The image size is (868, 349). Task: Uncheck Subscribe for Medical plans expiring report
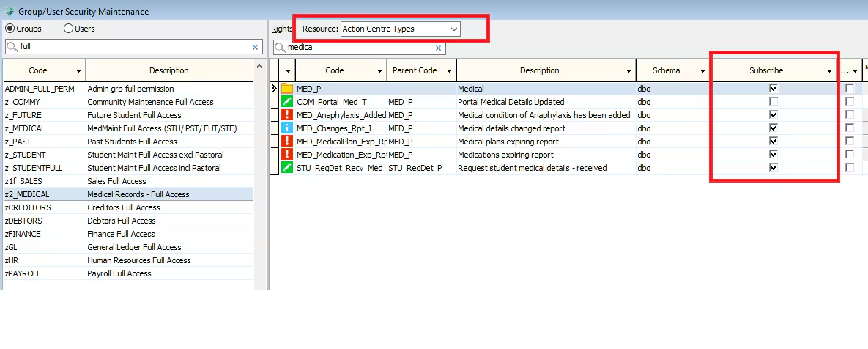pos(774,142)
